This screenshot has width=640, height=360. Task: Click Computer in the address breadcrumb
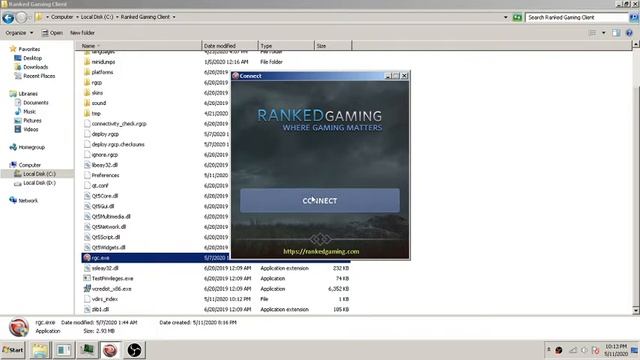[62, 17]
